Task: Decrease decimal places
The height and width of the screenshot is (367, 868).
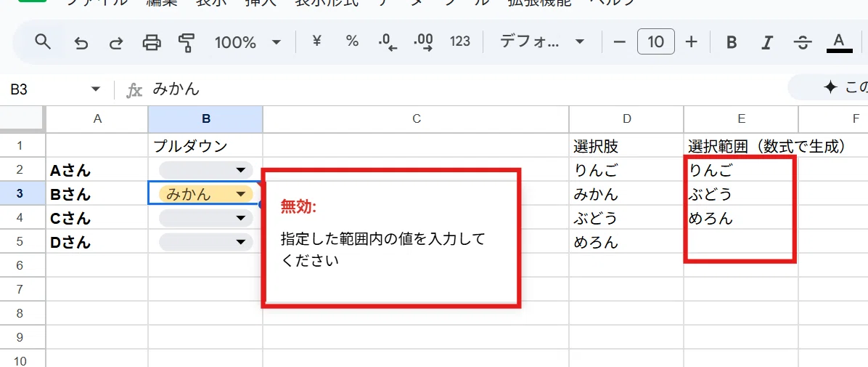Action: click(388, 42)
